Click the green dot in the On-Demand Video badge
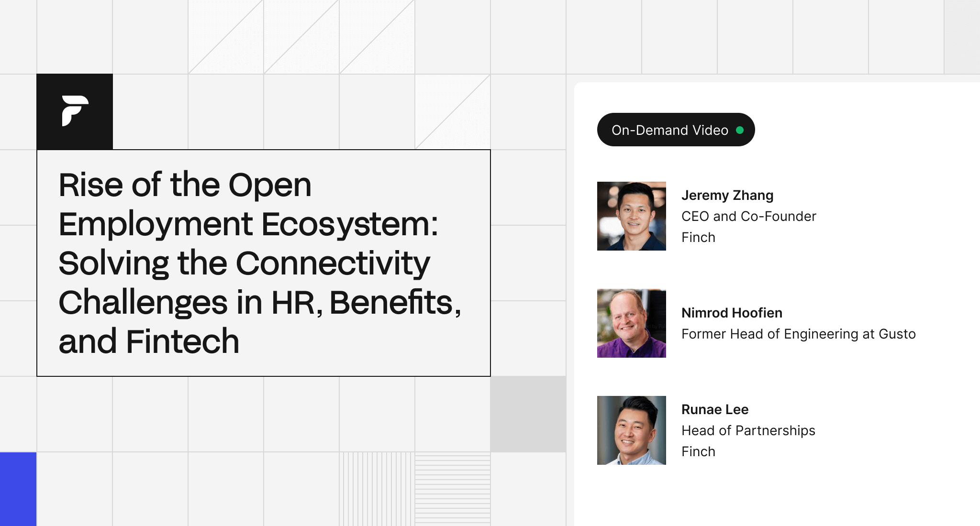The image size is (980, 526). coord(740,130)
